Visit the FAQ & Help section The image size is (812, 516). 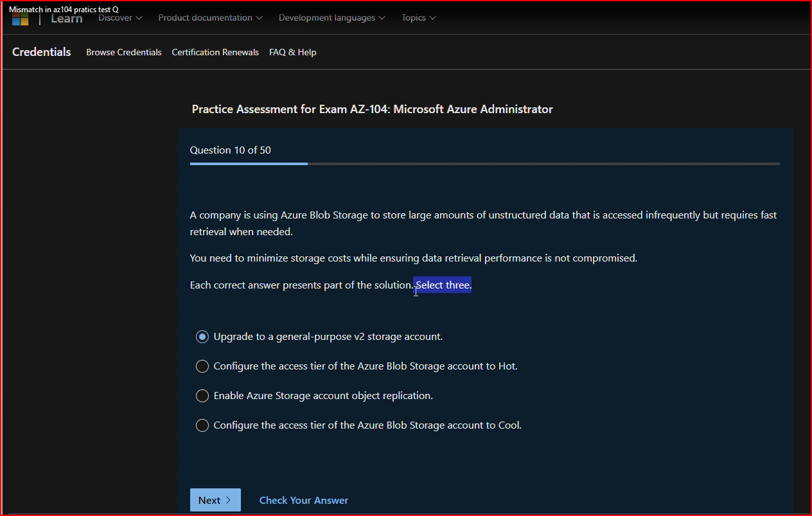(x=292, y=52)
